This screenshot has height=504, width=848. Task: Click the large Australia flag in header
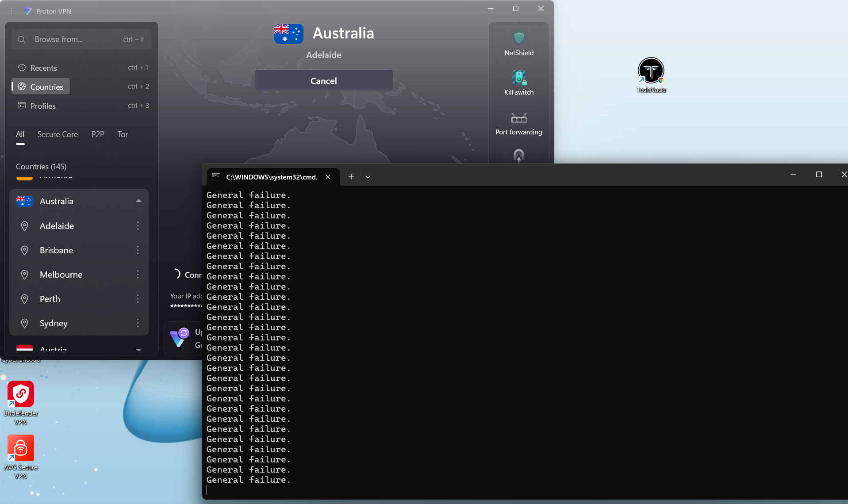[288, 34]
